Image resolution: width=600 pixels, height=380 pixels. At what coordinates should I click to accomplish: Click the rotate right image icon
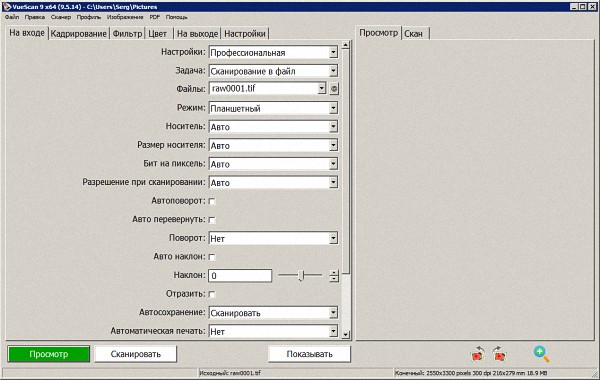pos(499,354)
